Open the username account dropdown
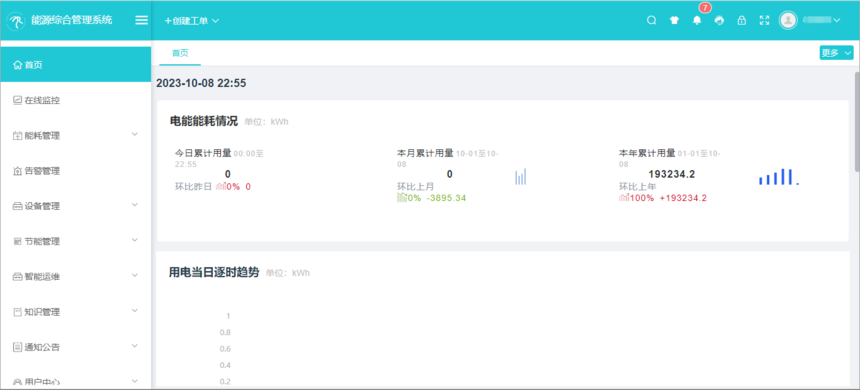Image resolution: width=860 pixels, height=390 pixels. (821, 20)
